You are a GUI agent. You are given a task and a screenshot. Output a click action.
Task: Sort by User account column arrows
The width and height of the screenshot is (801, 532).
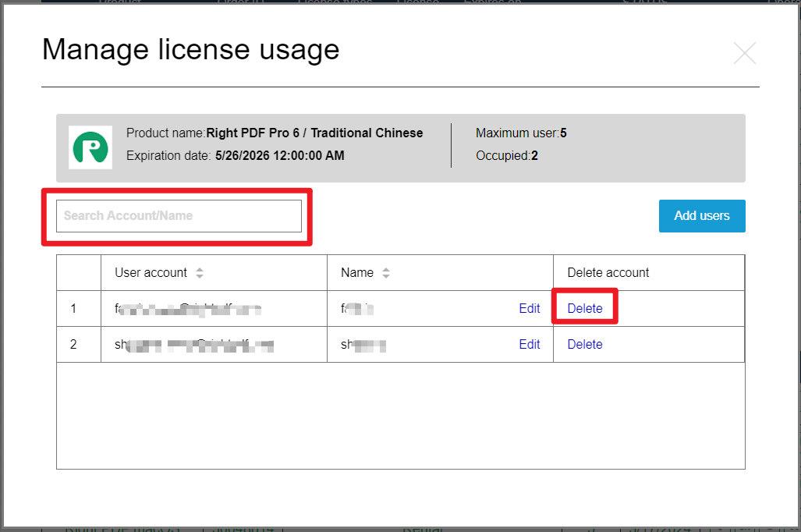point(200,273)
